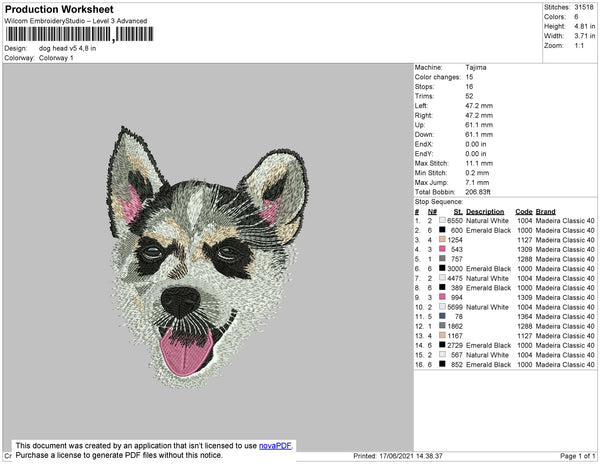
Task: Choose the blue swatch with 78 stitches
Action: coord(442,316)
